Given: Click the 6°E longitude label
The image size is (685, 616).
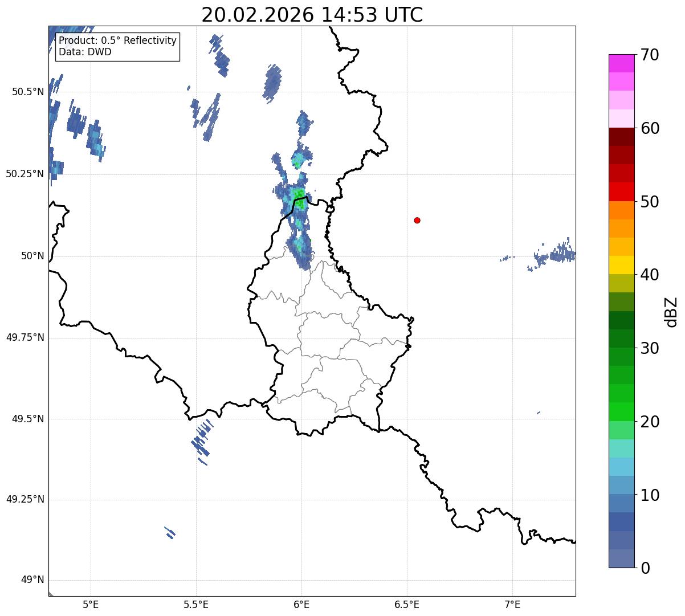Looking at the screenshot, I should point(301,604).
